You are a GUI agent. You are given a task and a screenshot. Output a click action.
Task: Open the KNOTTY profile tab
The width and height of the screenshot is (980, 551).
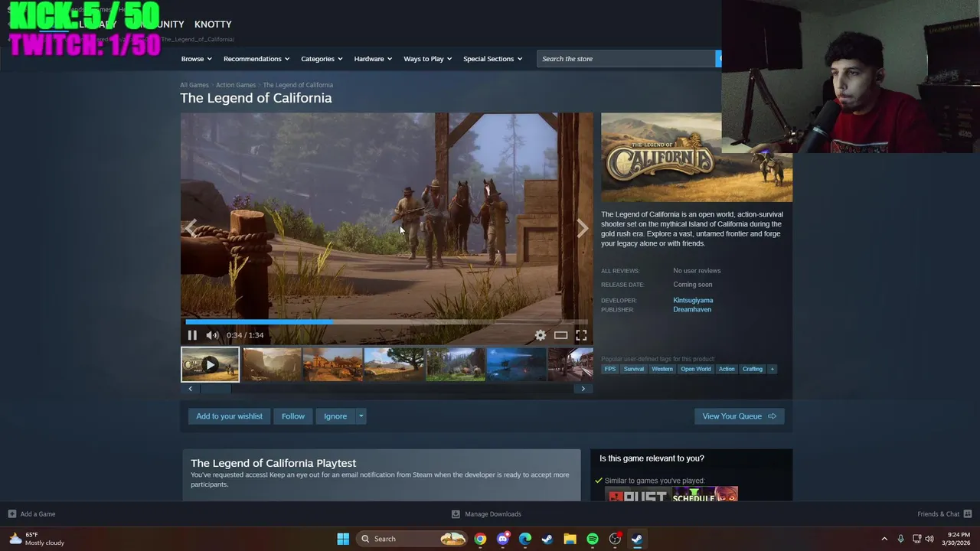coord(213,24)
